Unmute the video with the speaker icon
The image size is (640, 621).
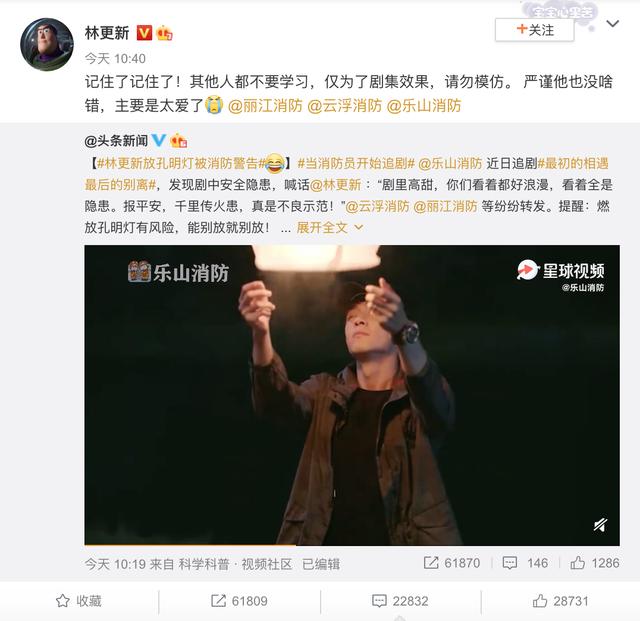click(x=600, y=525)
